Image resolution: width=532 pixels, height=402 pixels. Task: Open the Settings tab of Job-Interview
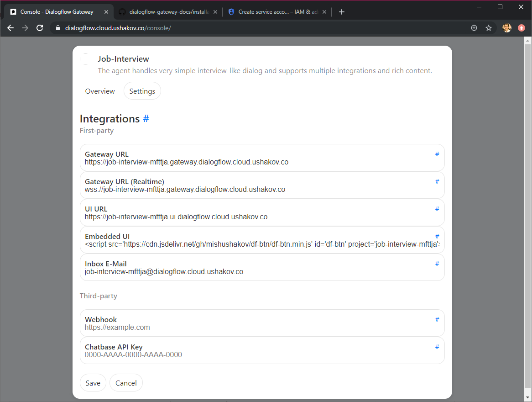tap(142, 91)
